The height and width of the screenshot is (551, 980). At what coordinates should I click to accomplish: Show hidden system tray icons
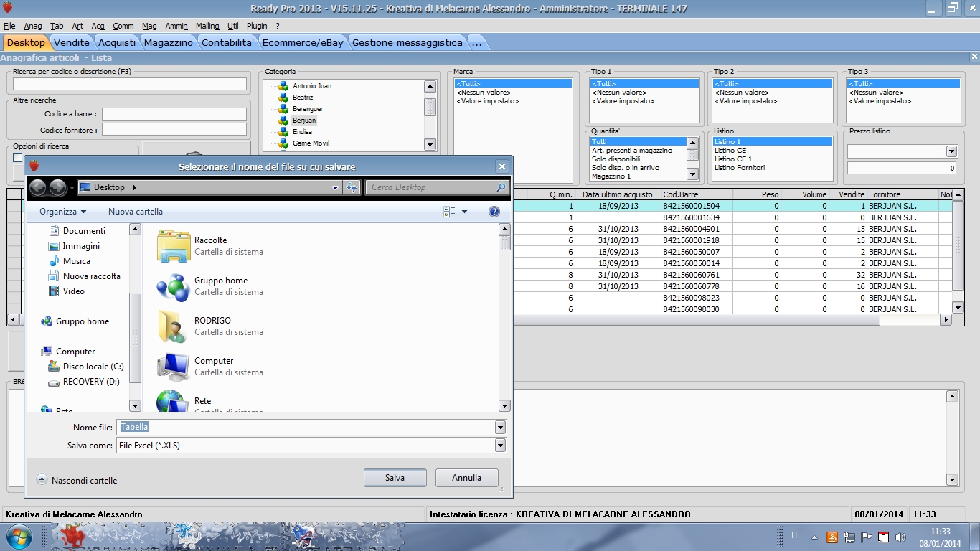coord(814,537)
